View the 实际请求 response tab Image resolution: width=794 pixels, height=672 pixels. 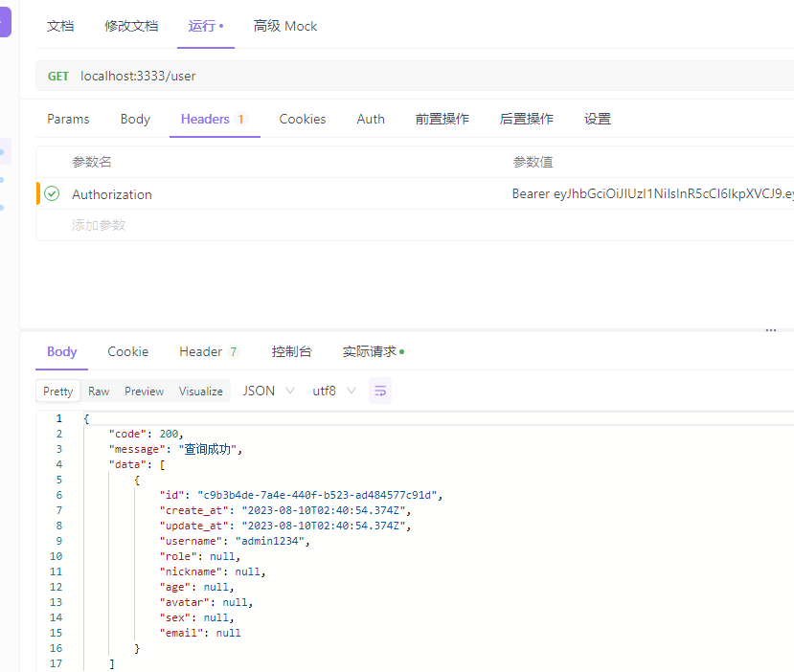(370, 351)
